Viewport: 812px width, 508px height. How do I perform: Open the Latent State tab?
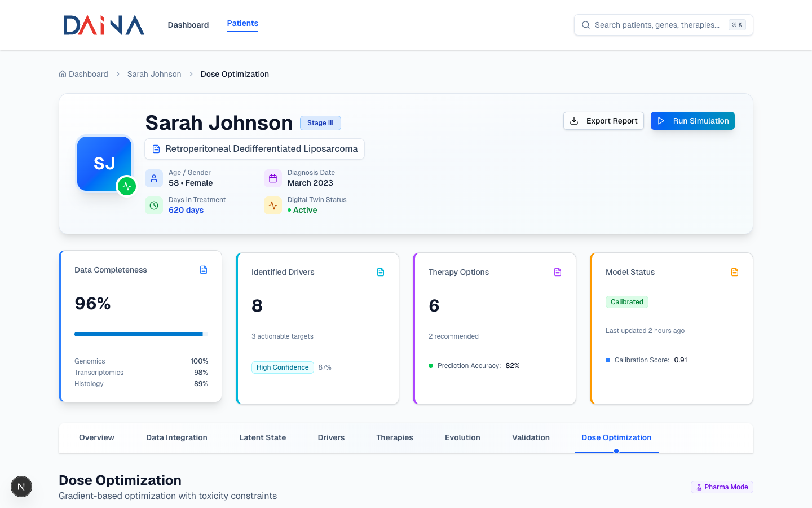[x=262, y=437]
